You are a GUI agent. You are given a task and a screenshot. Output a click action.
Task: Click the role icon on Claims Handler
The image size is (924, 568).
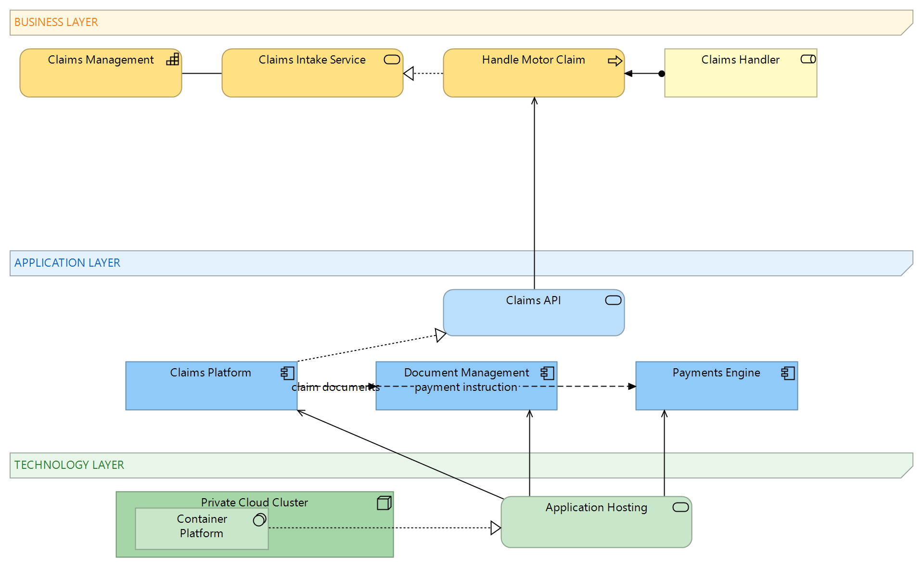(808, 59)
